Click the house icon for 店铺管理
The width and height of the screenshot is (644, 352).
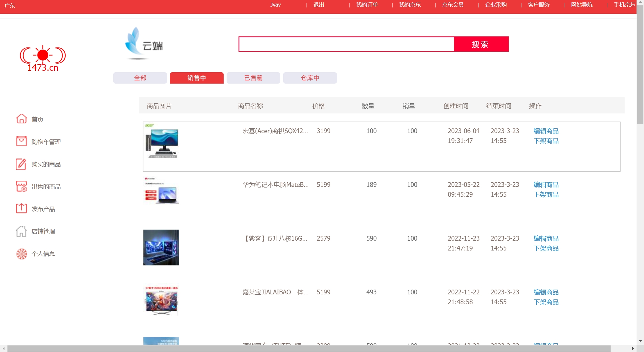click(x=21, y=231)
